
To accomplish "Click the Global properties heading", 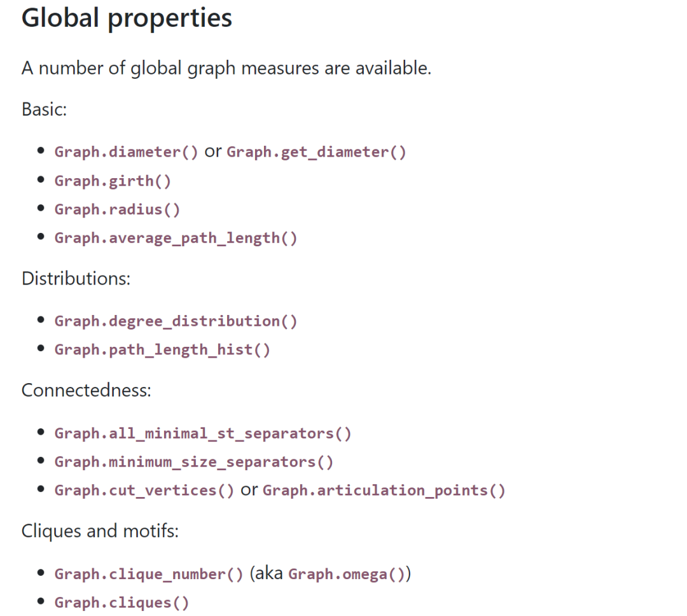I will click(127, 18).
